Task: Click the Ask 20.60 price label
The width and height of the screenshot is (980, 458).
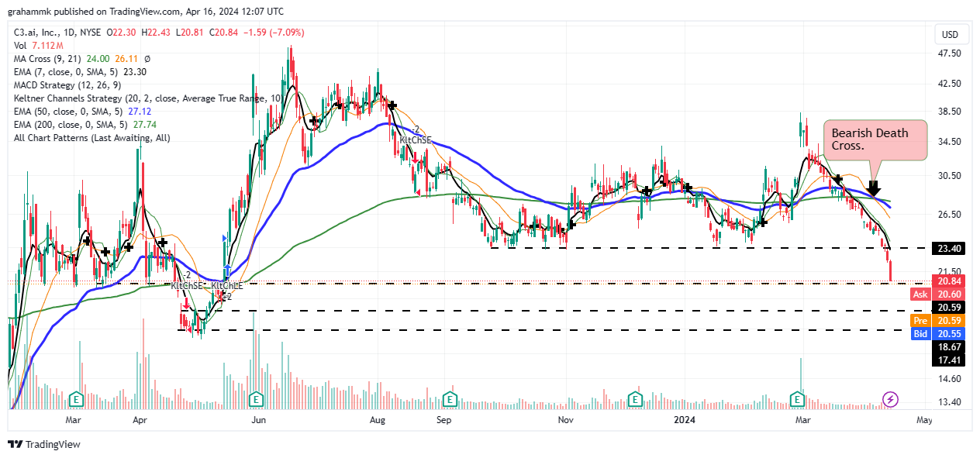Action: point(939,294)
